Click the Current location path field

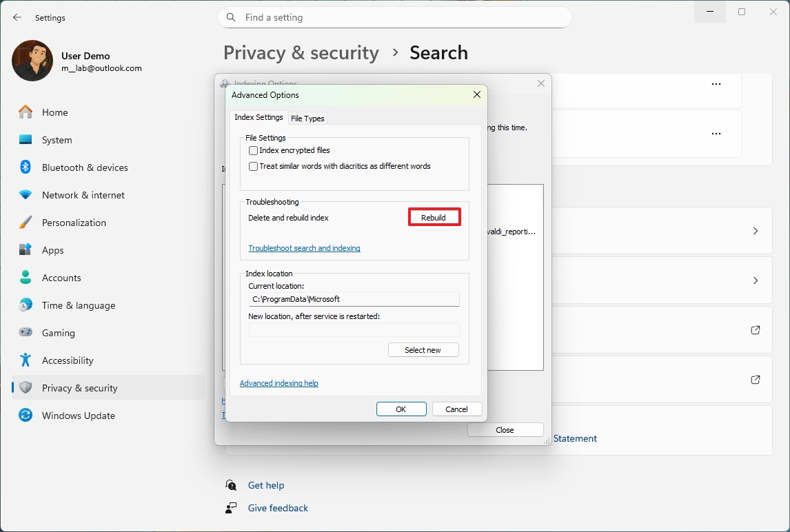click(x=354, y=299)
